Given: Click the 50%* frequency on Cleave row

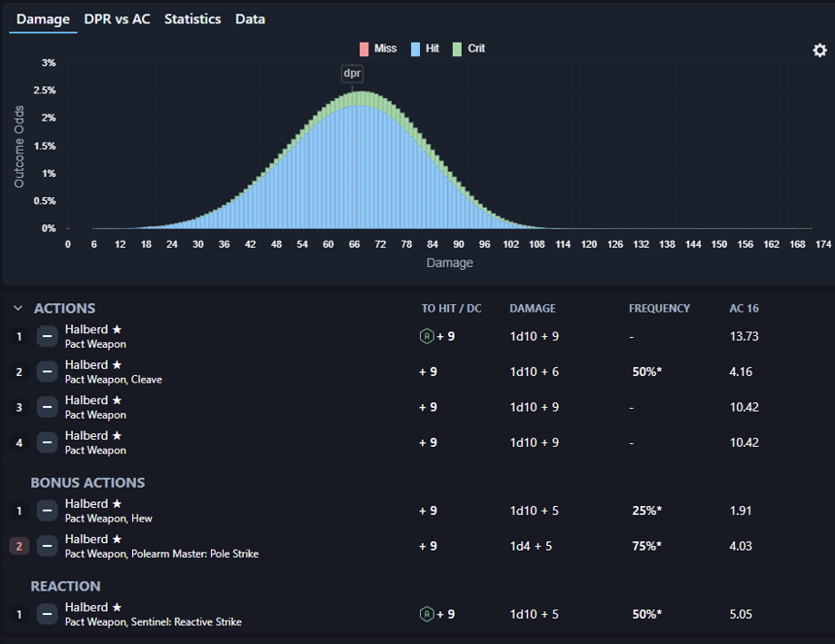Looking at the screenshot, I should [646, 372].
